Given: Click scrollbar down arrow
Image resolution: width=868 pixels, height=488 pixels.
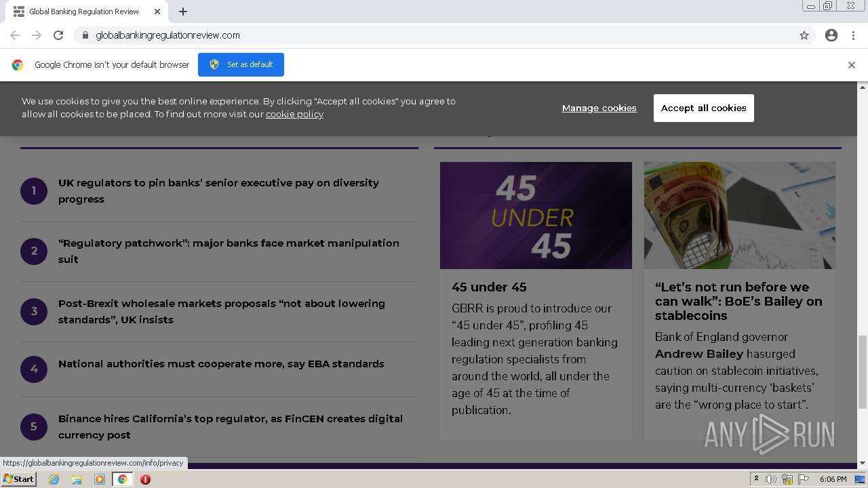Looking at the screenshot, I should coord(863,464).
